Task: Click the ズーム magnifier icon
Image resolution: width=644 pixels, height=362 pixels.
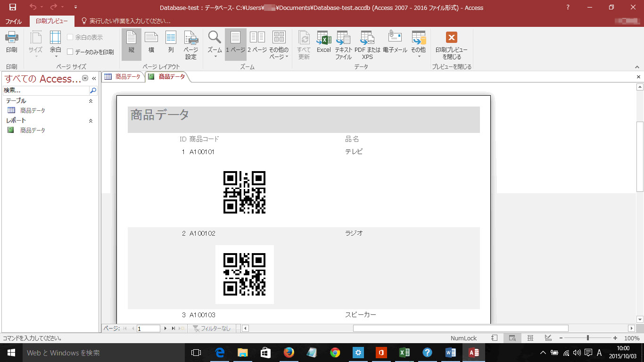Action: [215, 37]
